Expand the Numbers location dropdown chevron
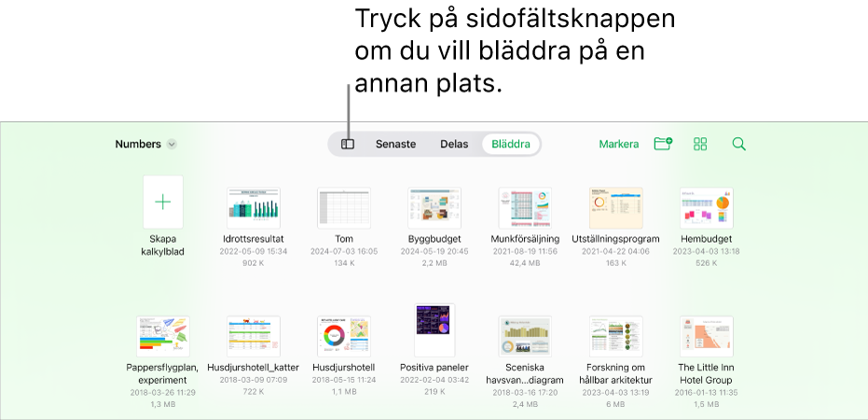 172,144
